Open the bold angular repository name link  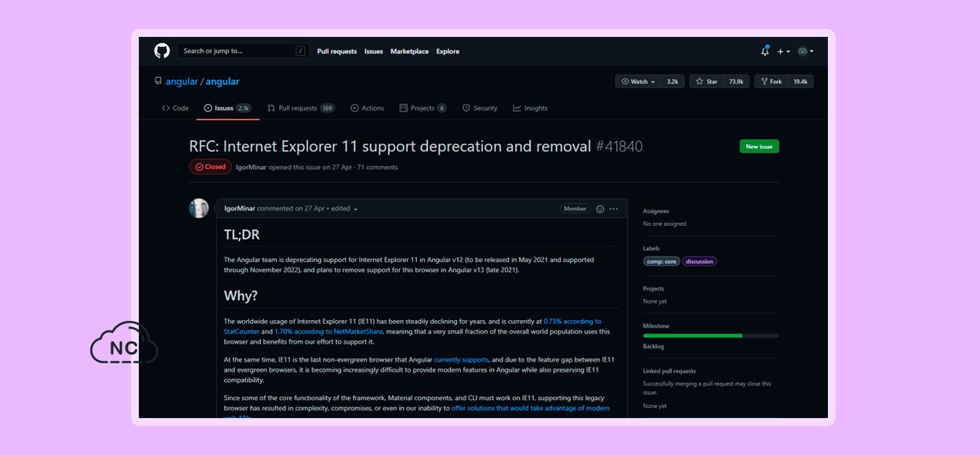click(223, 82)
